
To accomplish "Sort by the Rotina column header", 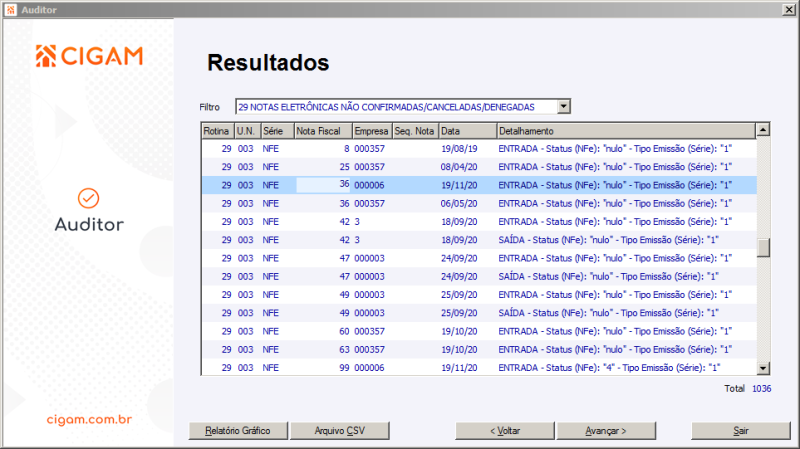I will (218, 131).
